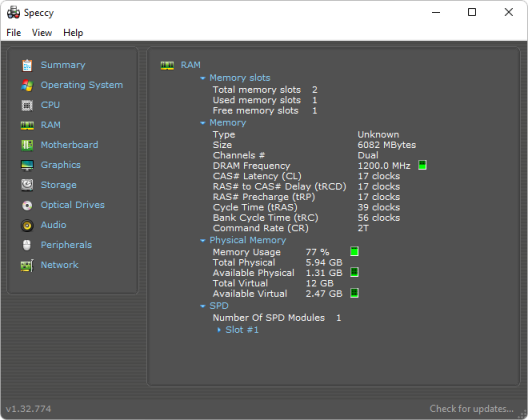This screenshot has width=528, height=420.
Task: Open the View menu
Action: click(x=42, y=33)
